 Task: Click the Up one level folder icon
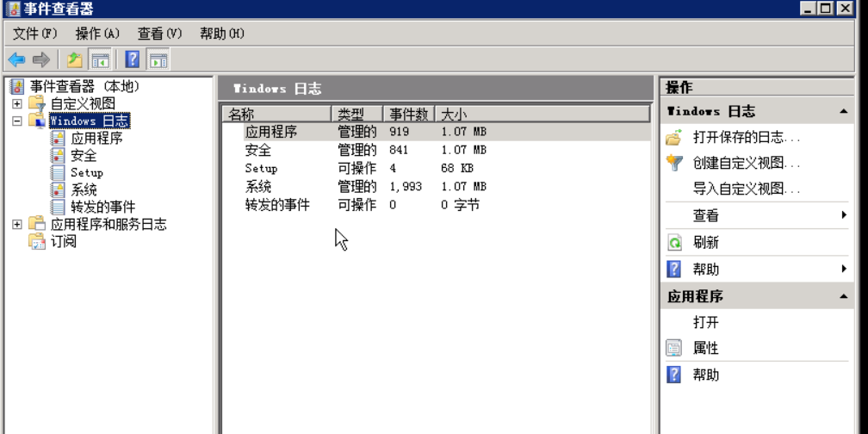75,59
